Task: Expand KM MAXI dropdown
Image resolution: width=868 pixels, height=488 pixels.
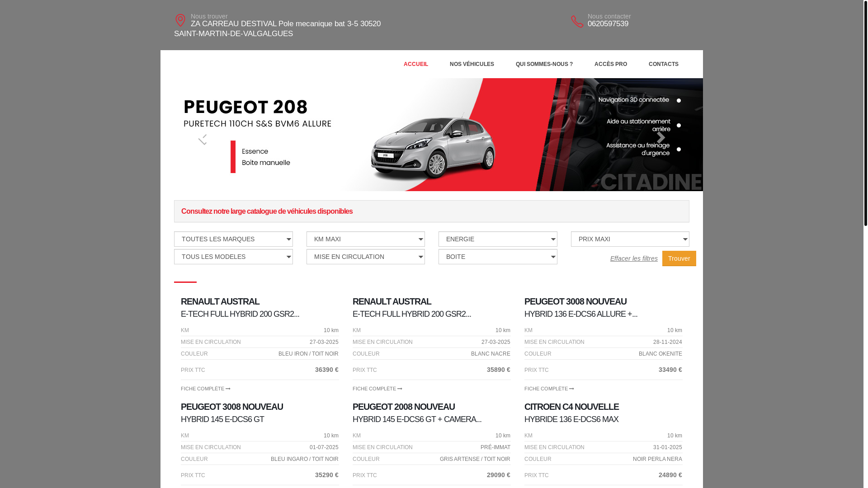Action: point(365,239)
